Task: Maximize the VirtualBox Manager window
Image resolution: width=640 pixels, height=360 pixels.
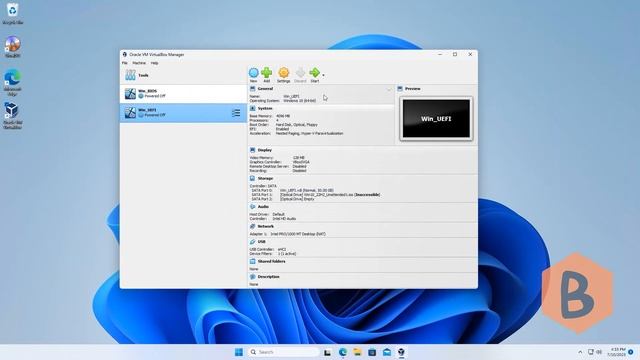Action: tap(455, 54)
